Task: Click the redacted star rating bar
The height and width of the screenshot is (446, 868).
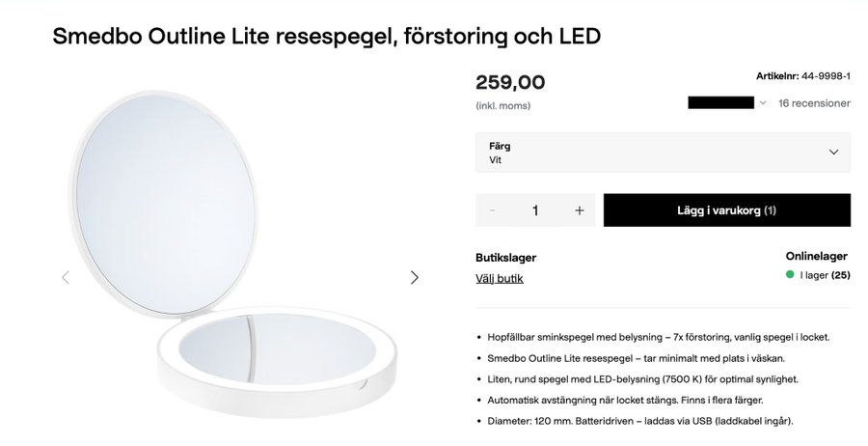Action: [720, 102]
